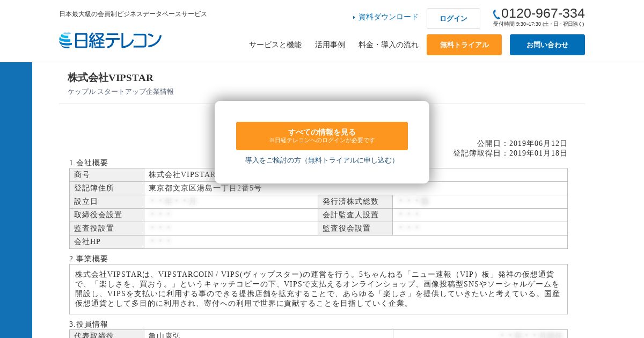Select address 東京都文京区湯島一丁目2番5号
This screenshot has height=338, width=644.
point(205,188)
